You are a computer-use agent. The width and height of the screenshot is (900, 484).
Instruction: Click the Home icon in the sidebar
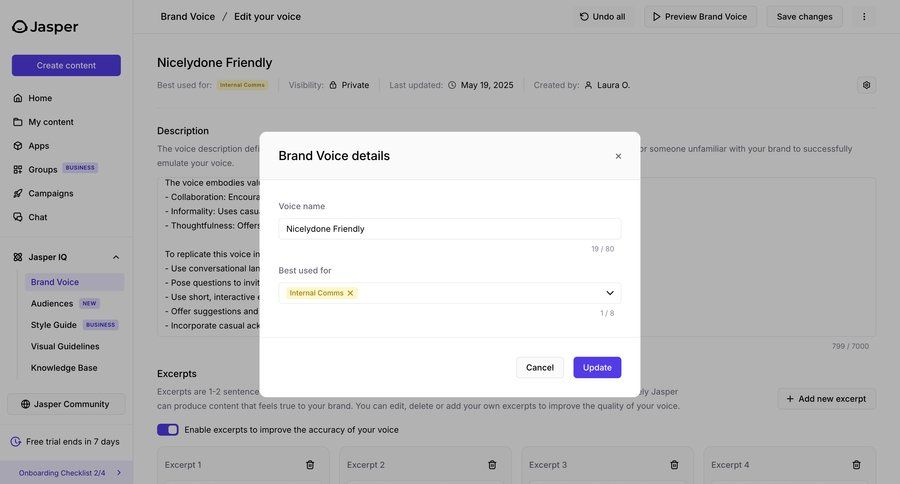[18, 98]
